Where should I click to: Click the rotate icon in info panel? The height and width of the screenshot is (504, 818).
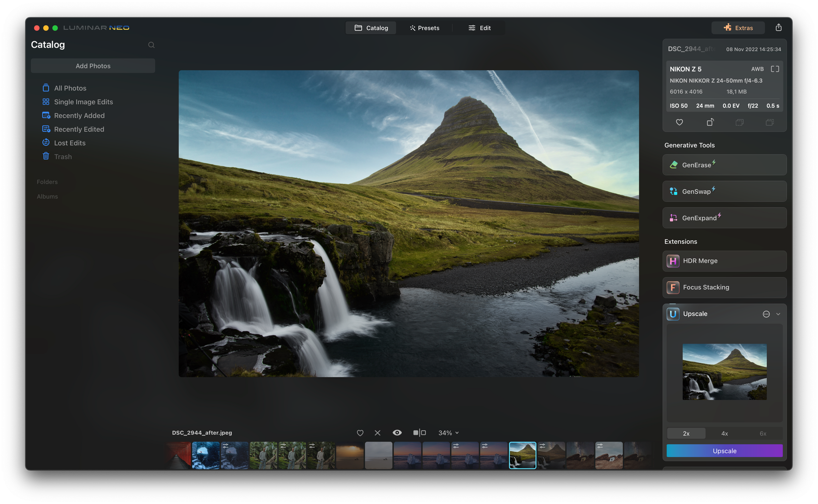pos(710,123)
